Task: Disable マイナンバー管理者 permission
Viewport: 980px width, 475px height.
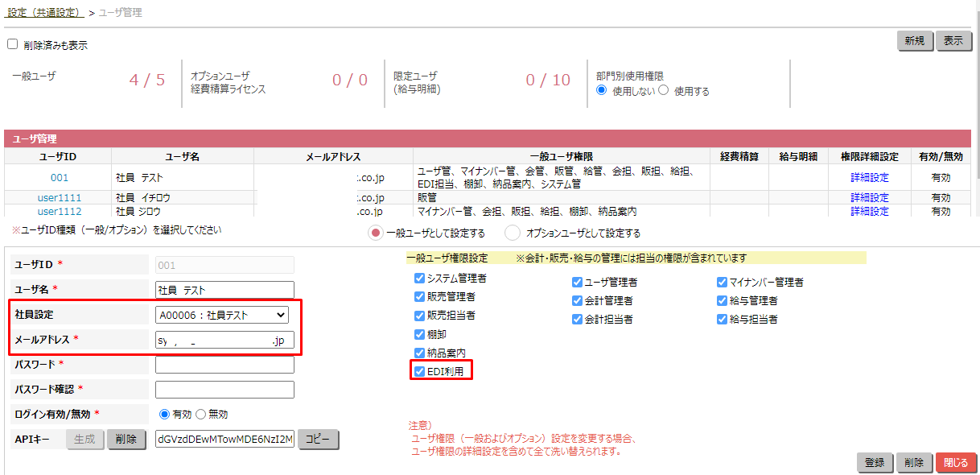Action: [722, 281]
